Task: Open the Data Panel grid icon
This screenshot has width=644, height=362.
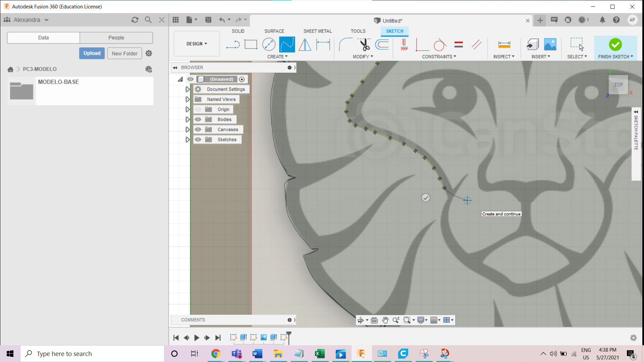Action: pyautogui.click(x=175, y=20)
